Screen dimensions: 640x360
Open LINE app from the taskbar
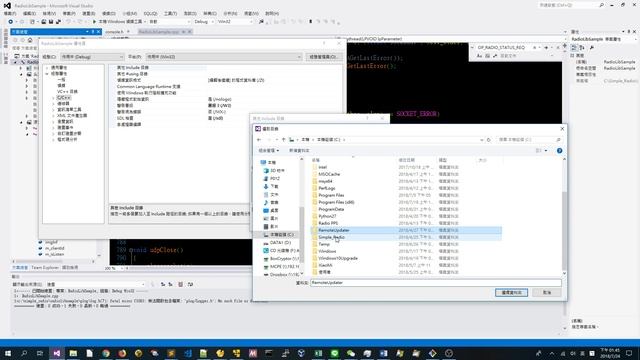point(335,353)
